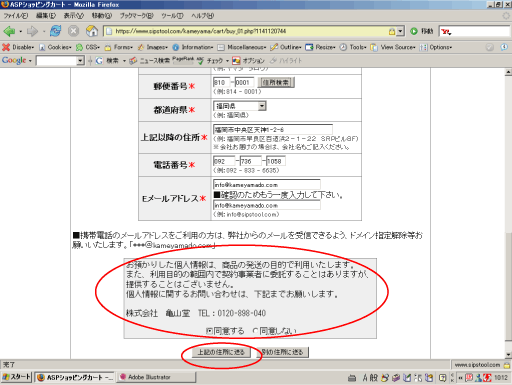This screenshot has height=385, width=512.
Task: Click the Stop loading icon
Action: [x=73, y=31]
